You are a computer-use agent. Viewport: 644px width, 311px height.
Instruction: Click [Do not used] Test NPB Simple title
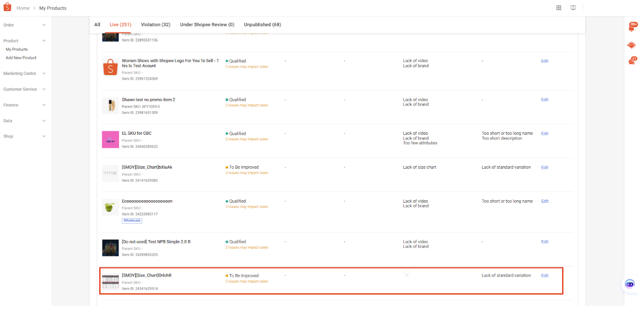[x=156, y=242]
